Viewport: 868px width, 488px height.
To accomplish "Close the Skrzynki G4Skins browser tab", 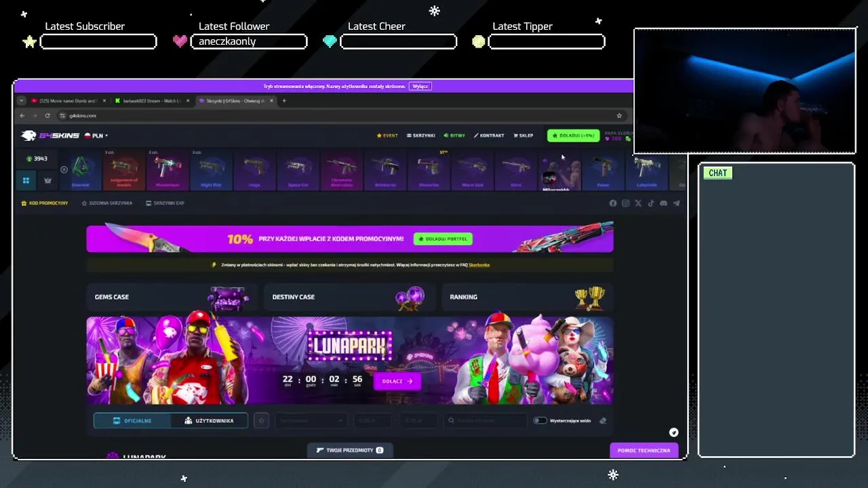I will click(271, 101).
